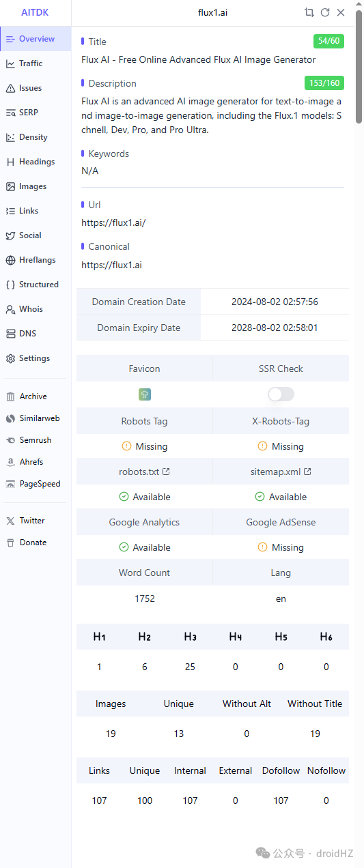Open the Issues section

click(x=36, y=88)
